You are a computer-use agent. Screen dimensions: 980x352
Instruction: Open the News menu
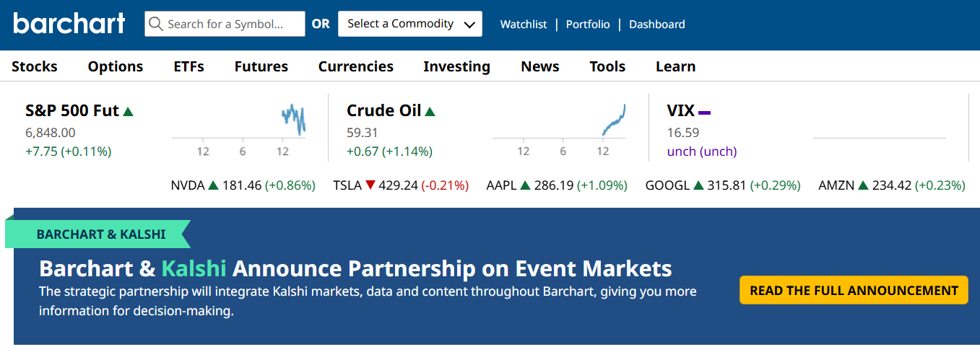pos(540,66)
